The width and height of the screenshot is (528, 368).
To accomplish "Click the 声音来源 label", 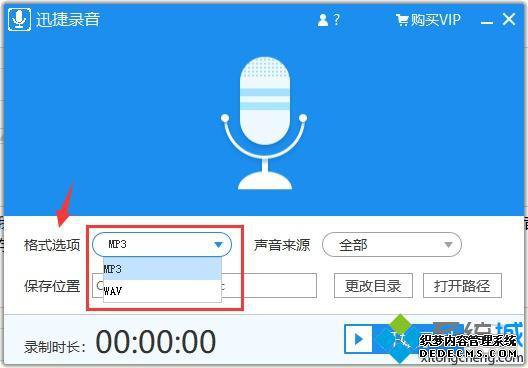I will (282, 245).
